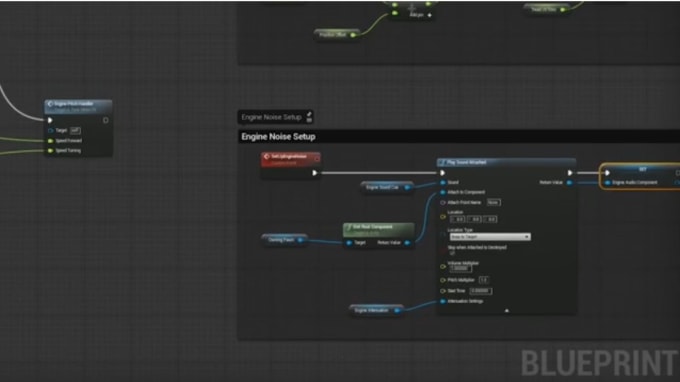Click Attach Point Name pin
The height and width of the screenshot is (382, 680).
tap(443, 202)
